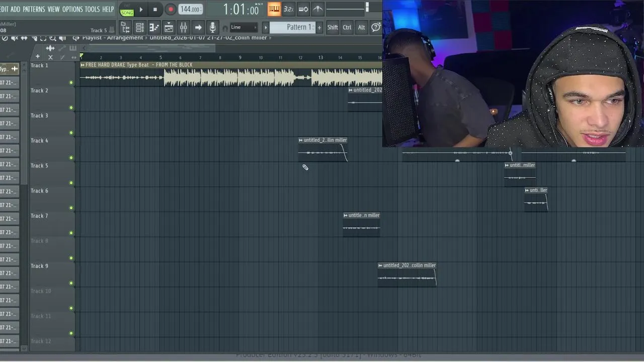This screenshot has height=362, width=644.
Task: Open clip menu of FREE HARD DRAKE Type Beat
Action: pos(83,65)
